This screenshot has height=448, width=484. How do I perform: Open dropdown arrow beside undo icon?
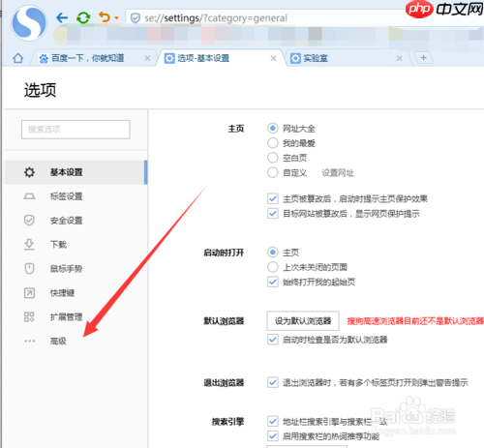[x=116, y=18]
